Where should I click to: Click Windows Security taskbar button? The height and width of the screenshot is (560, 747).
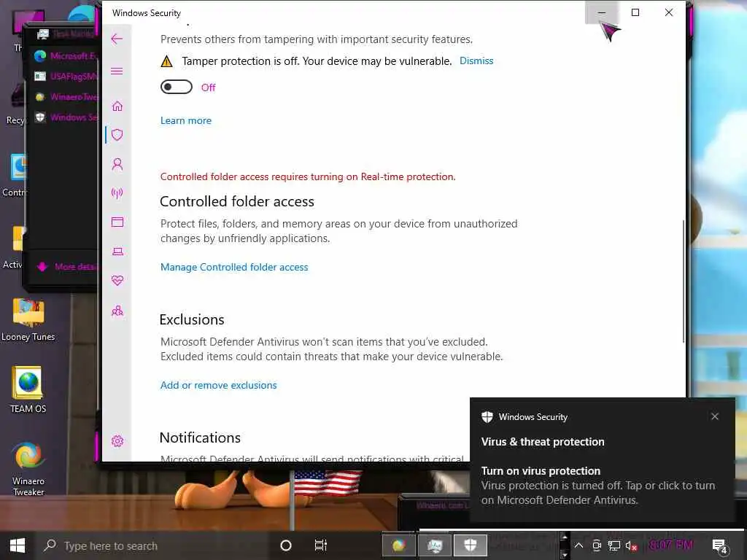pos(471,545)
